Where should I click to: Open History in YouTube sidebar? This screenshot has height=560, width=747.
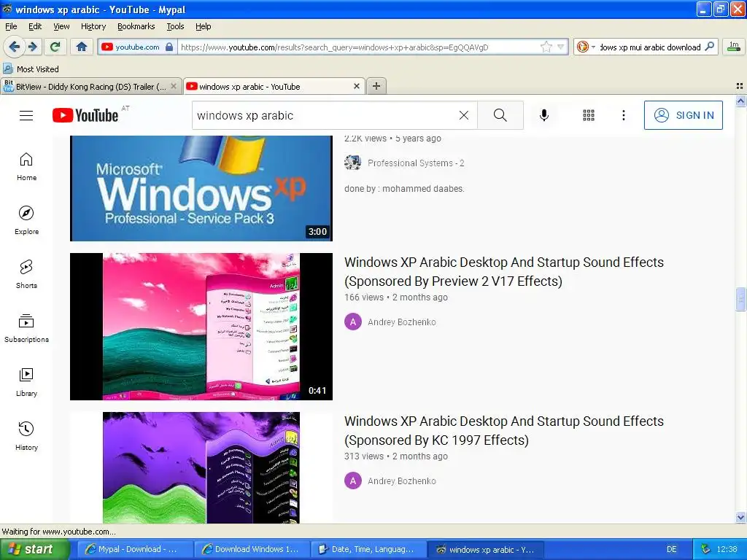(27, 436)
